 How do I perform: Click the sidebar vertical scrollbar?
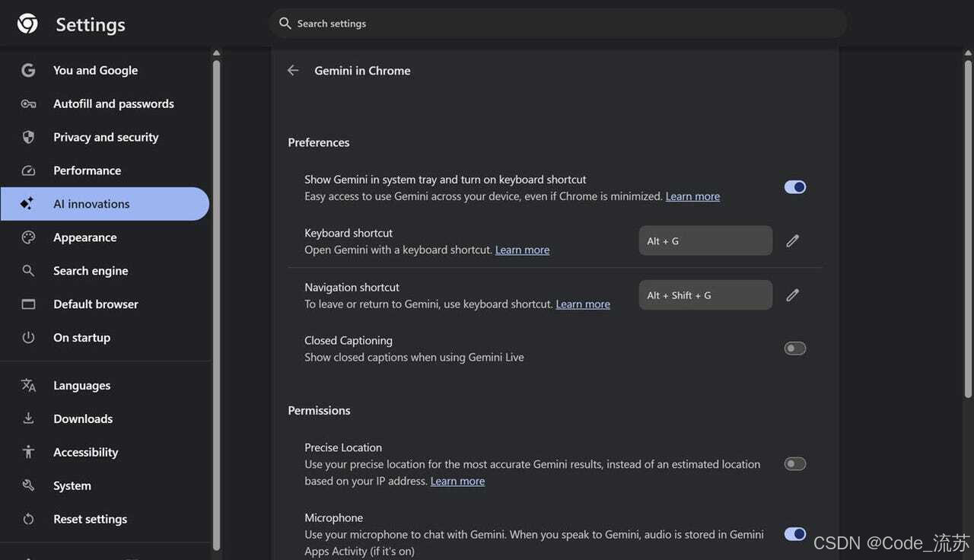pyautogui.click(x=216, y=304)
